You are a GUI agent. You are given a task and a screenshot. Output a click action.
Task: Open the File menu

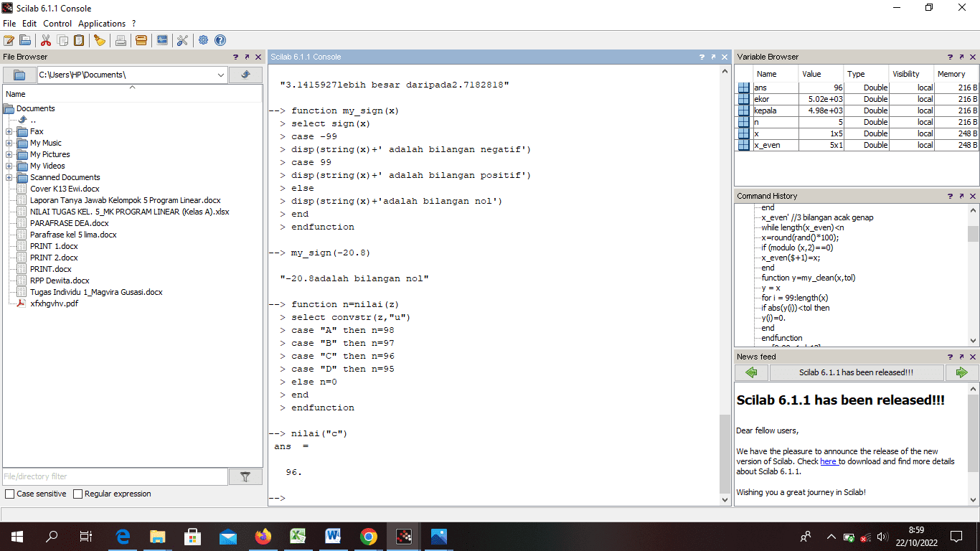pos(9,24)
